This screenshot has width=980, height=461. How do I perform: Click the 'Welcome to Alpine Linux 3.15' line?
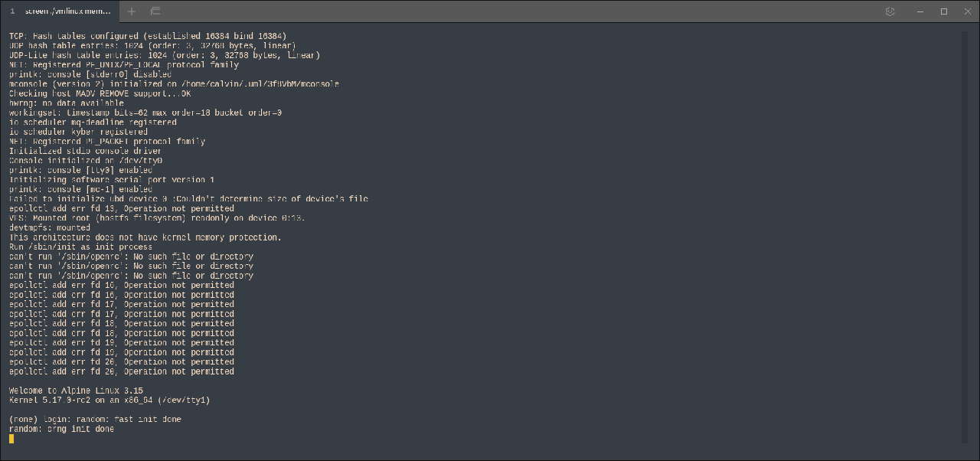click(76, 391)
